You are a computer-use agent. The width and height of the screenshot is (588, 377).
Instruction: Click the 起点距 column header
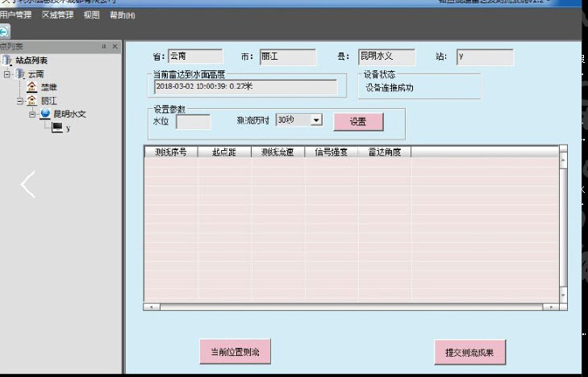(224, 152)
